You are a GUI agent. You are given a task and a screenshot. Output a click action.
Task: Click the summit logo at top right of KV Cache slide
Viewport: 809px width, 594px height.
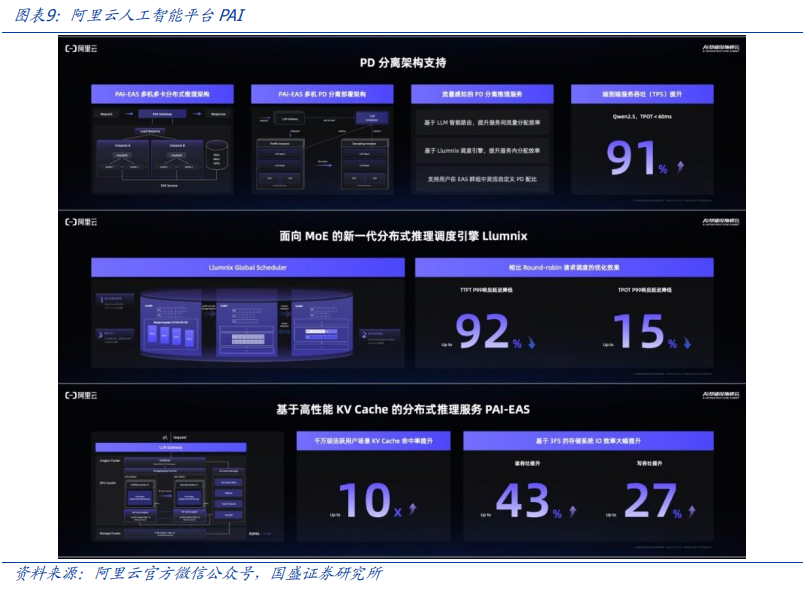click(x=721, y=395)
